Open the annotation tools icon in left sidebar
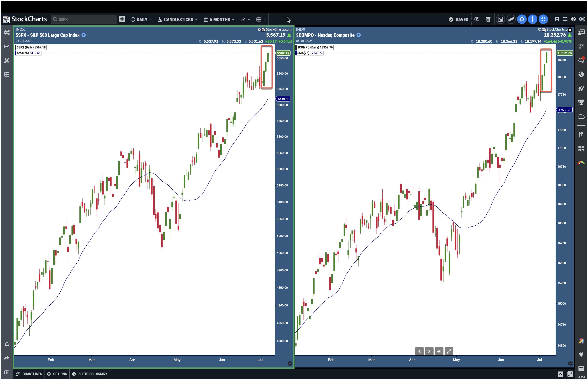Image resolution: width=588 pixels, height=380 pixels. coord(7,61)
